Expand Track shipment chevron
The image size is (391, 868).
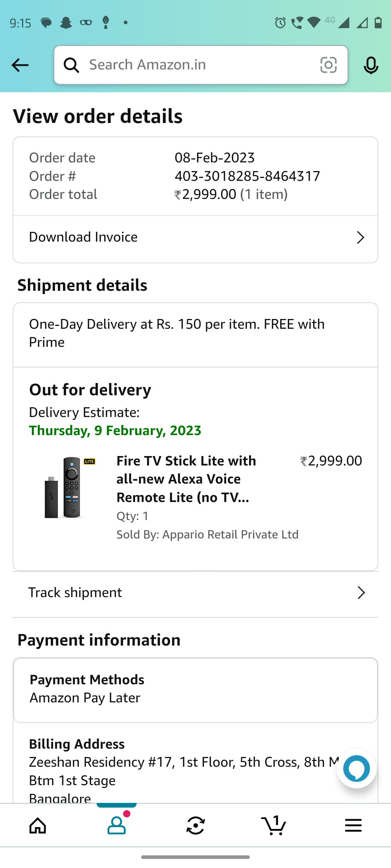tap(361, 593)
